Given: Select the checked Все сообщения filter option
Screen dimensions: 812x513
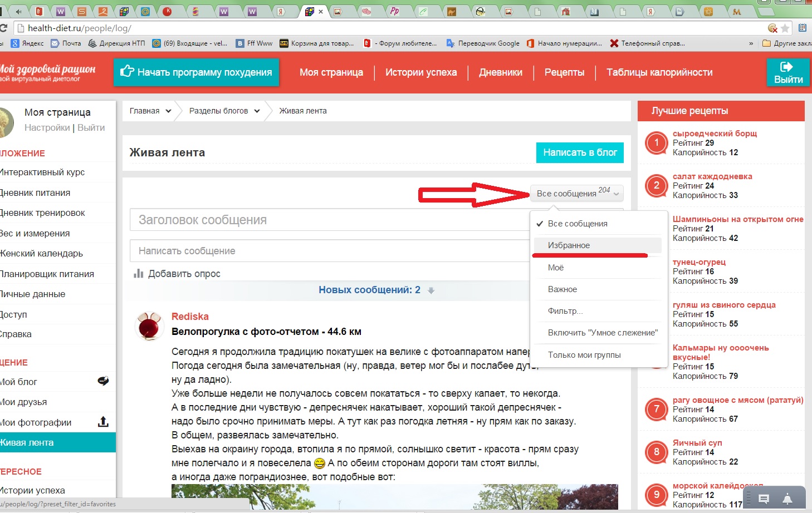Looking at the screenshot, I should [x=578, y=224].
